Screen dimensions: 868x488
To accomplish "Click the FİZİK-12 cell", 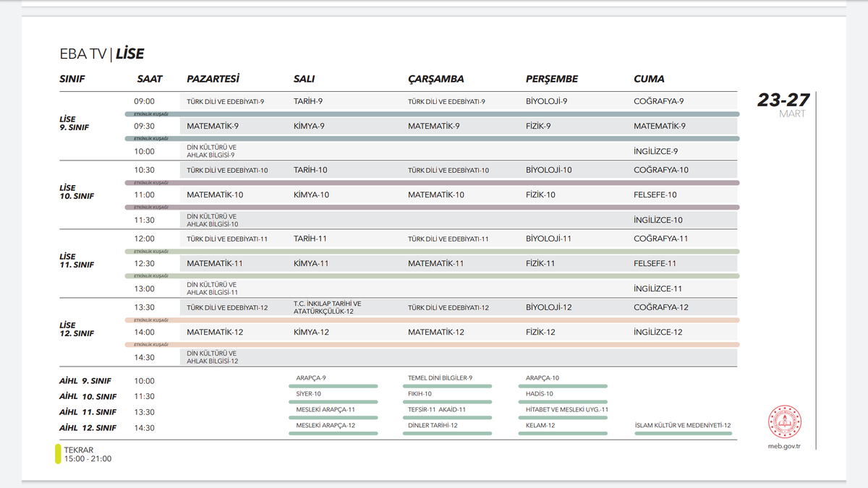I will [x=540, y=332].
